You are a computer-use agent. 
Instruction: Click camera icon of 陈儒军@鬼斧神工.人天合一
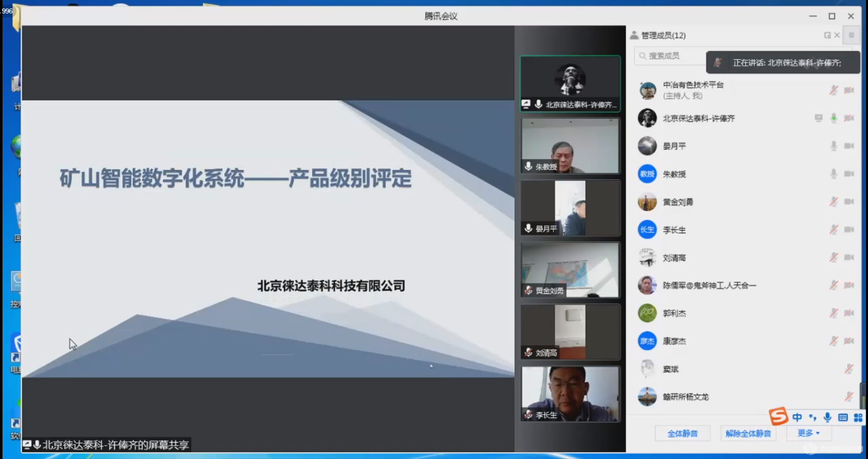pyautogui.click(x=849, y=285)
